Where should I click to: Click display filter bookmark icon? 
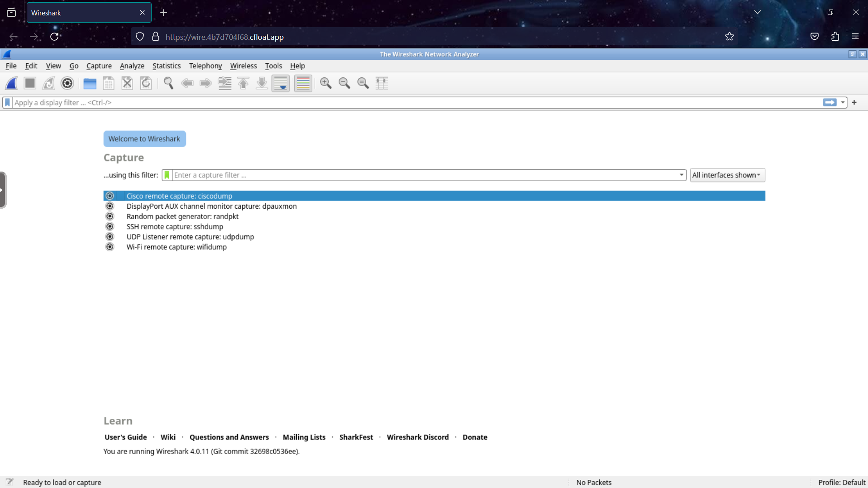point(7,103)
